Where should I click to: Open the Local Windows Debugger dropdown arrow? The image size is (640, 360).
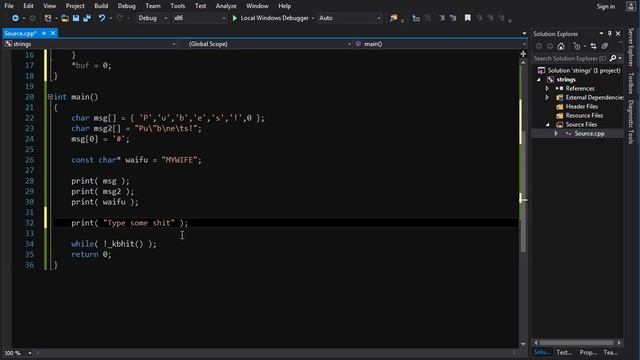[313, 18]
